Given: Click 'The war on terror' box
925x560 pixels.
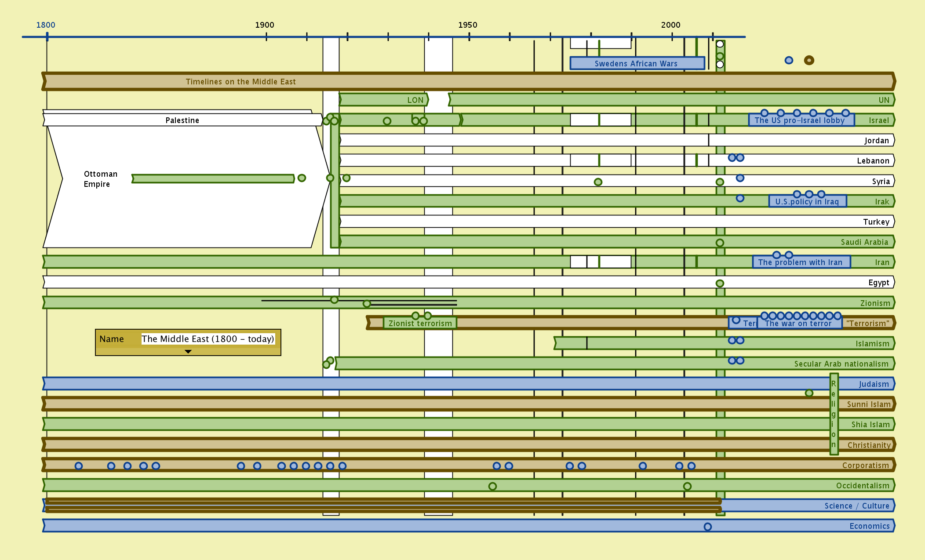Looking at the screenshot, I should [798, 324].
